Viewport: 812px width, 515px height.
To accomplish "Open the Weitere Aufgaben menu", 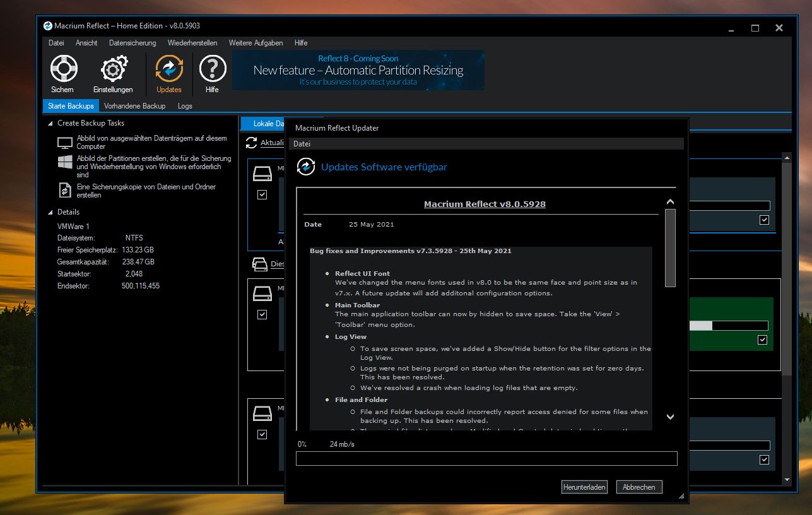I will coord(256,43).
